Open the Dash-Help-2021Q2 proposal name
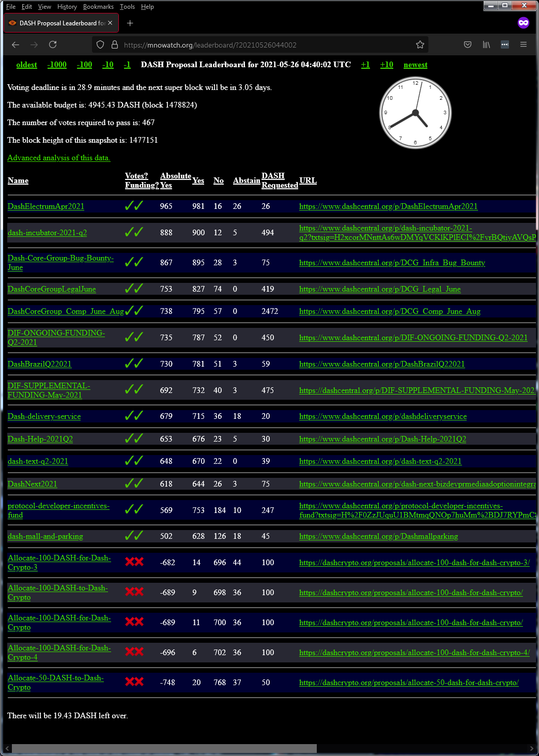This screenshot has height=756, width=539. 40,439
